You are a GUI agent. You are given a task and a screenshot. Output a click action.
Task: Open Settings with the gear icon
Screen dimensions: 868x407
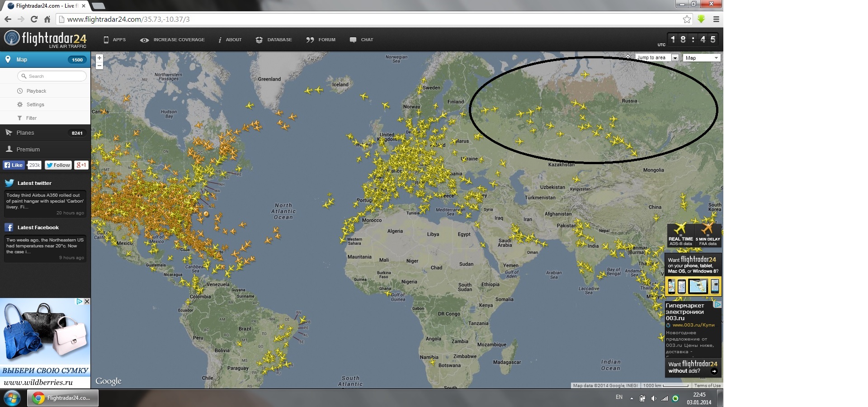tap(20, 104)
